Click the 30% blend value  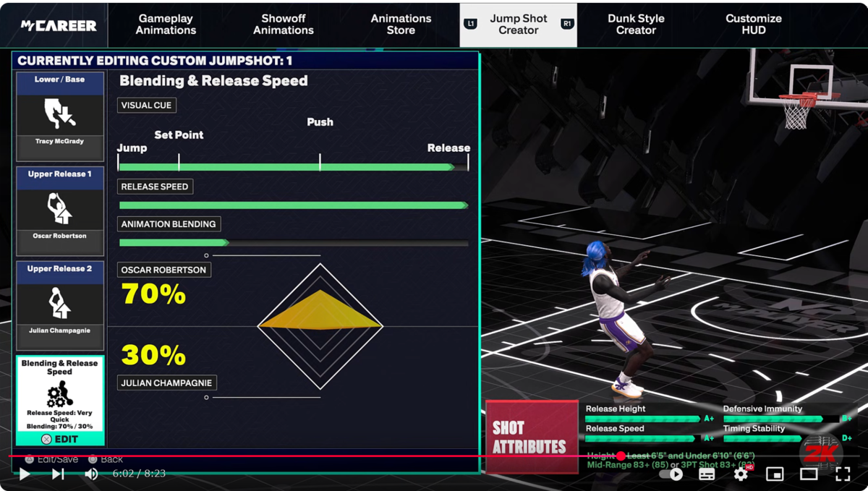[153, 355]
